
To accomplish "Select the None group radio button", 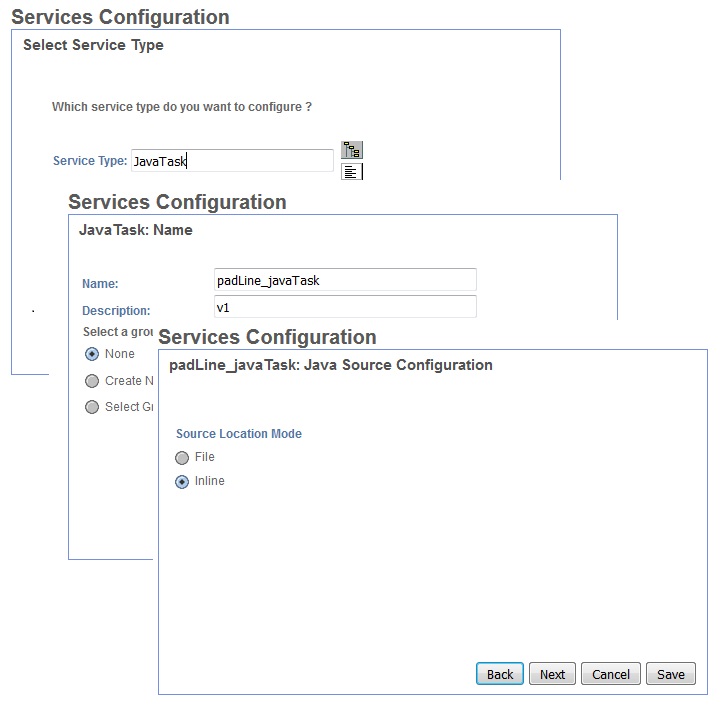I will pyautogui.click(x=92, y=354).
